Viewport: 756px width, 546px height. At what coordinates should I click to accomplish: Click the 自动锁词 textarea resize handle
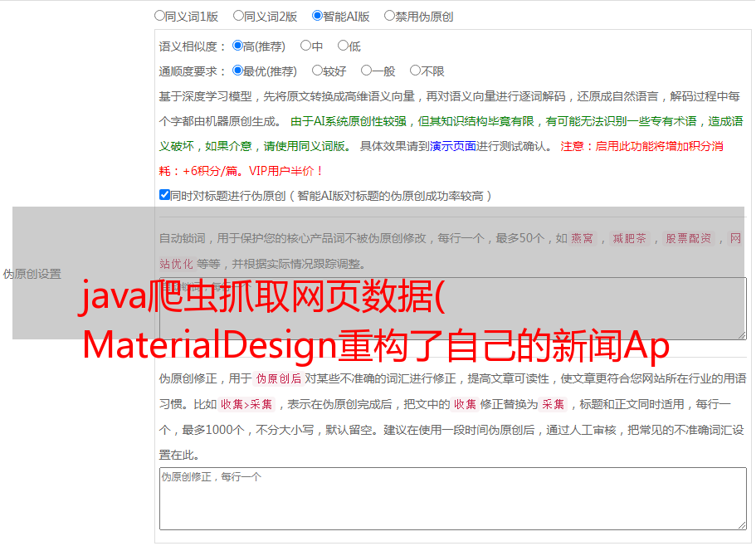point(741,334)
